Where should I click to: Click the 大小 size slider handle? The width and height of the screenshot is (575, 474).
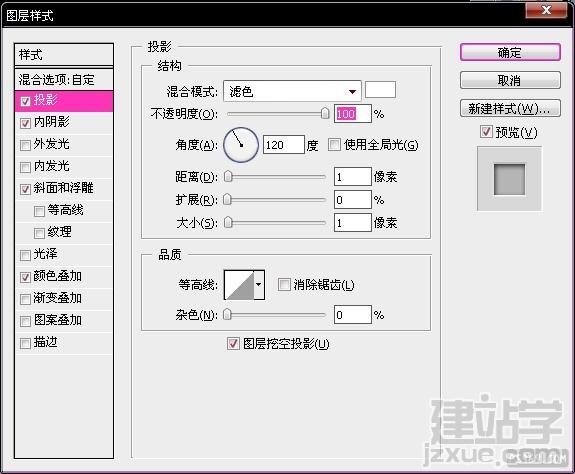tap(228, 222)
